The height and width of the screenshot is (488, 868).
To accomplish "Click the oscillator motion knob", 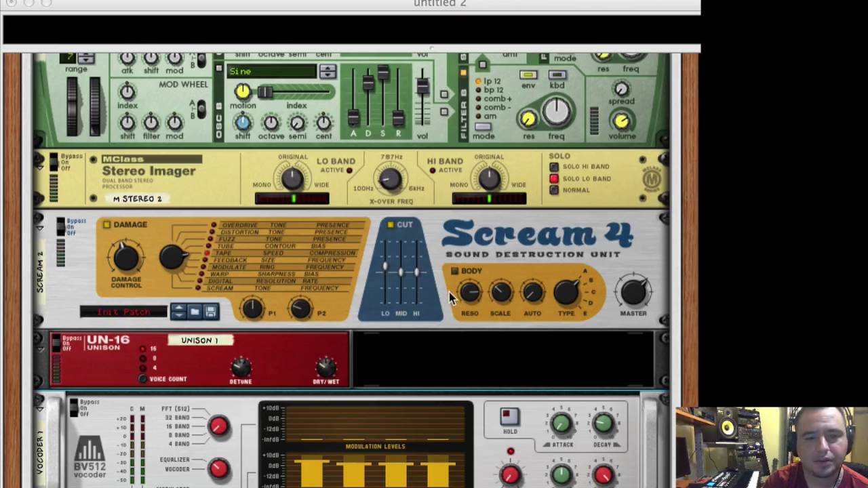I will [242, 91].
